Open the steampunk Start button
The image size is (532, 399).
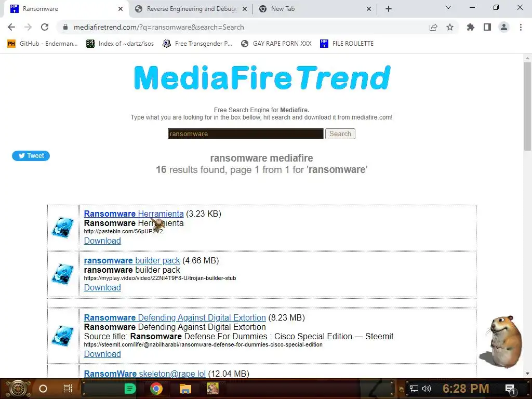click(18, 389)
